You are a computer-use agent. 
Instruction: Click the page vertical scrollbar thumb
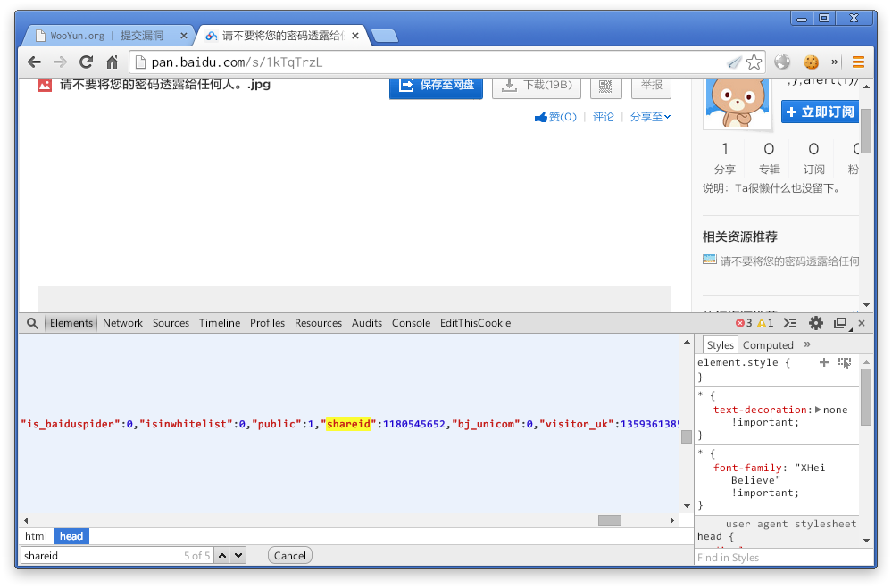click(x=866, y=131)
